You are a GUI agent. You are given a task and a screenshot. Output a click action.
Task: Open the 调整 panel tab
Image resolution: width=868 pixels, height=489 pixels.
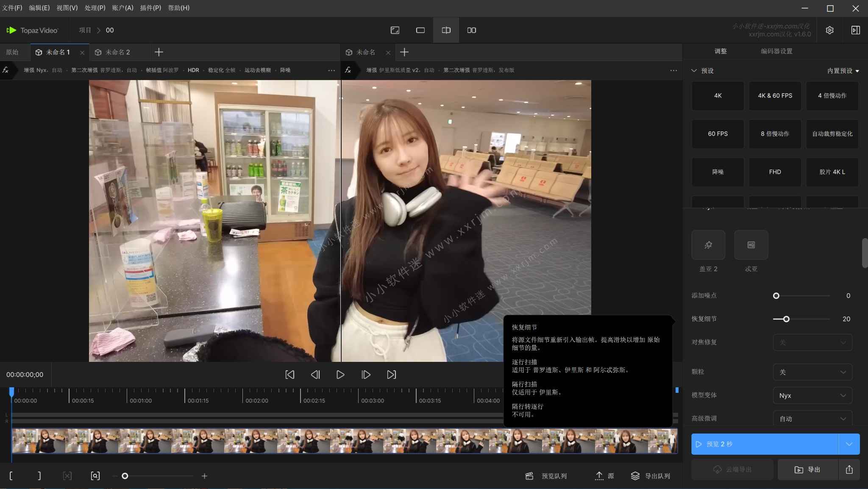721,51
